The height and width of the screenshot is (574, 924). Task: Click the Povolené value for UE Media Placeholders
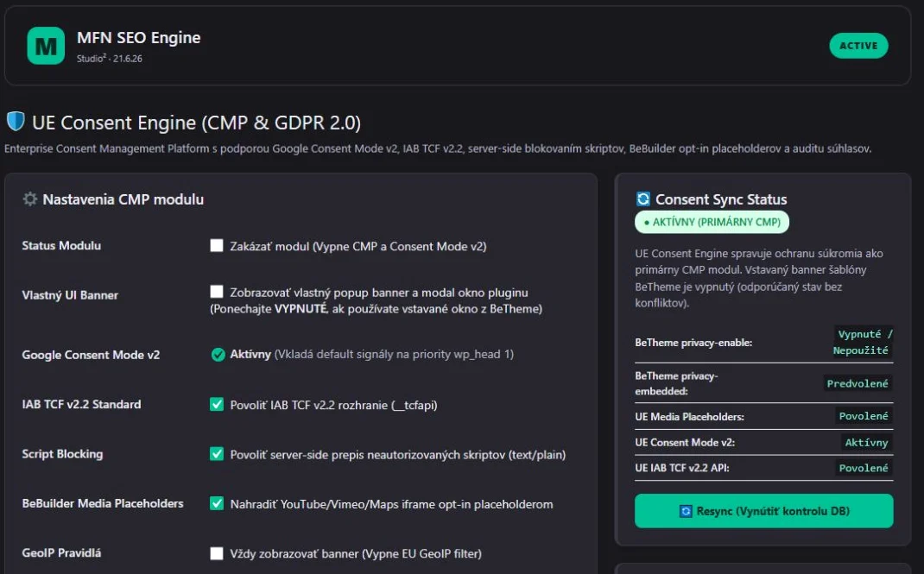pyautogui.click(x=864, y=416)
